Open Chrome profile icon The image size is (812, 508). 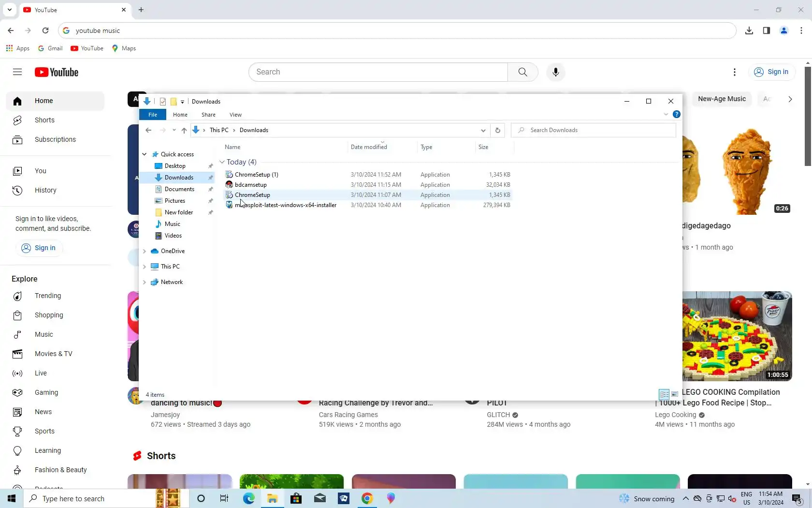coord(784,30)
